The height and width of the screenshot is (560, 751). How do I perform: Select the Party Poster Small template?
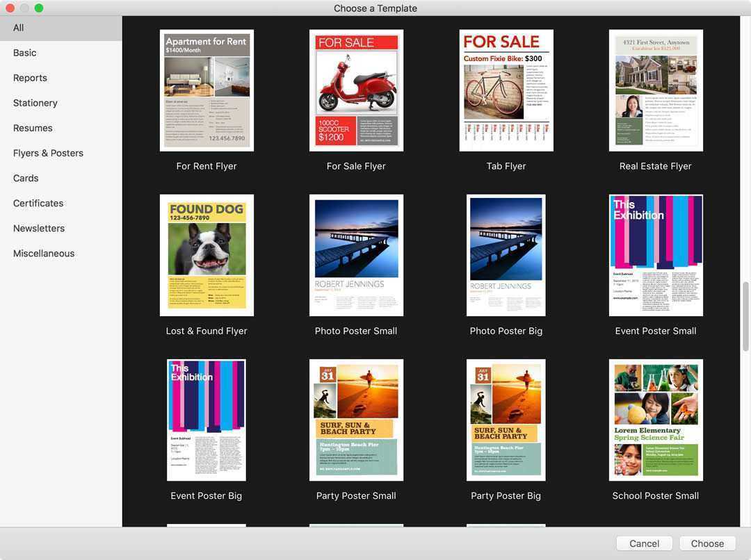(x=356, y=420)
